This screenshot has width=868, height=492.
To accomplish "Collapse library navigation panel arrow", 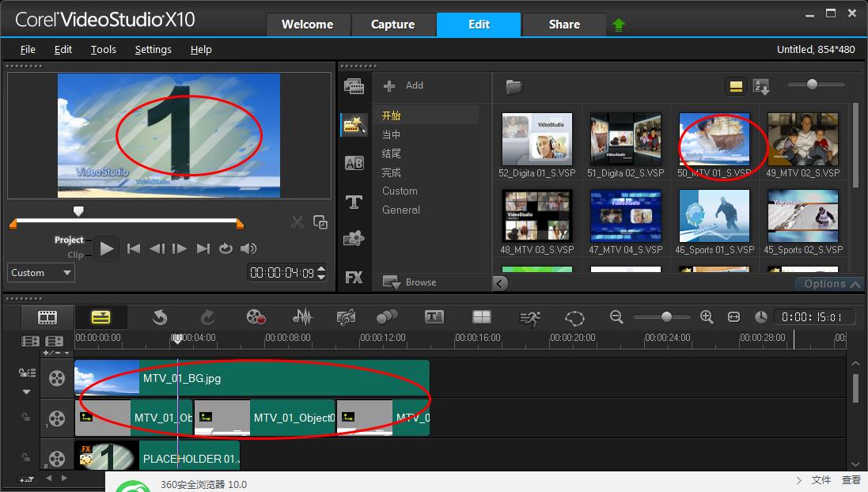I will point(500,284).
